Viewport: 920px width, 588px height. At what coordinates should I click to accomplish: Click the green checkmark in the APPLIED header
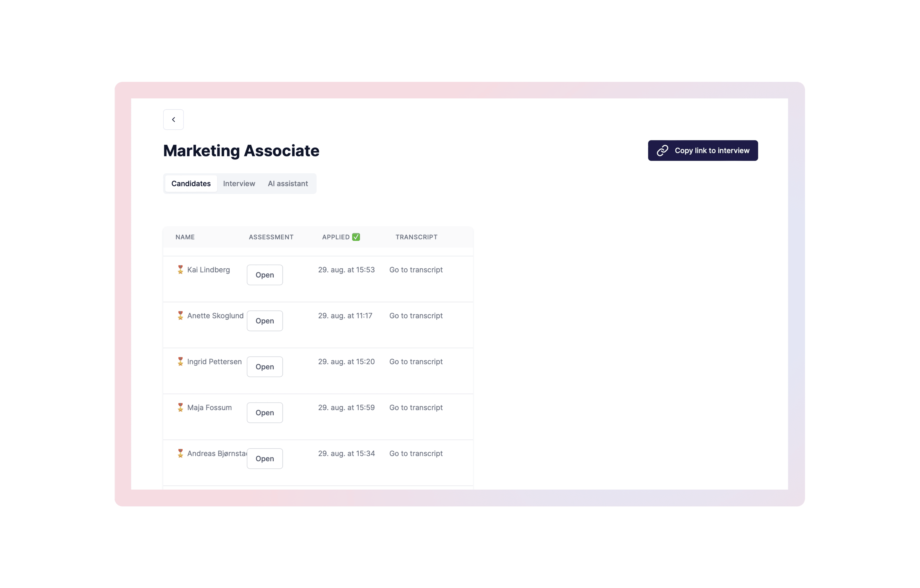coord(356,237)
